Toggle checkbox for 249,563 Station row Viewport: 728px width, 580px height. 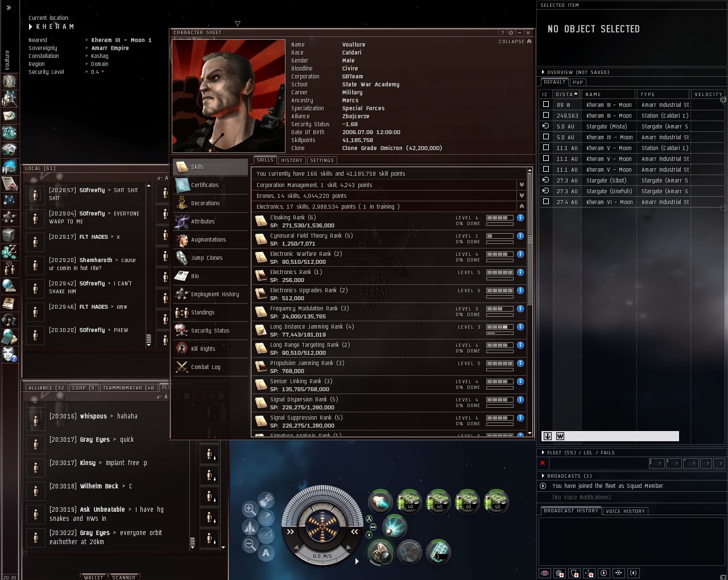tap(546, 115)
